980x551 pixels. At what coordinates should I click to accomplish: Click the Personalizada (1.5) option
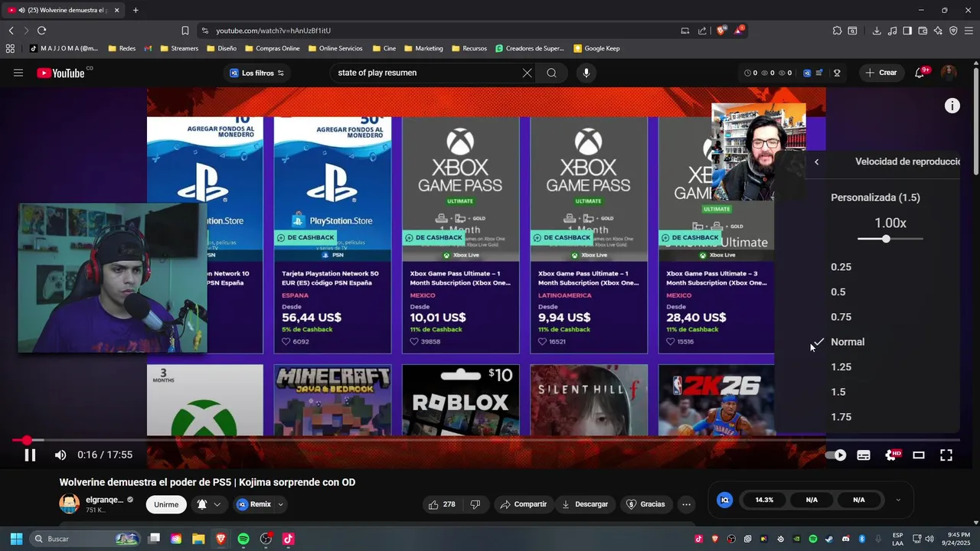click(x=875, y=197)
